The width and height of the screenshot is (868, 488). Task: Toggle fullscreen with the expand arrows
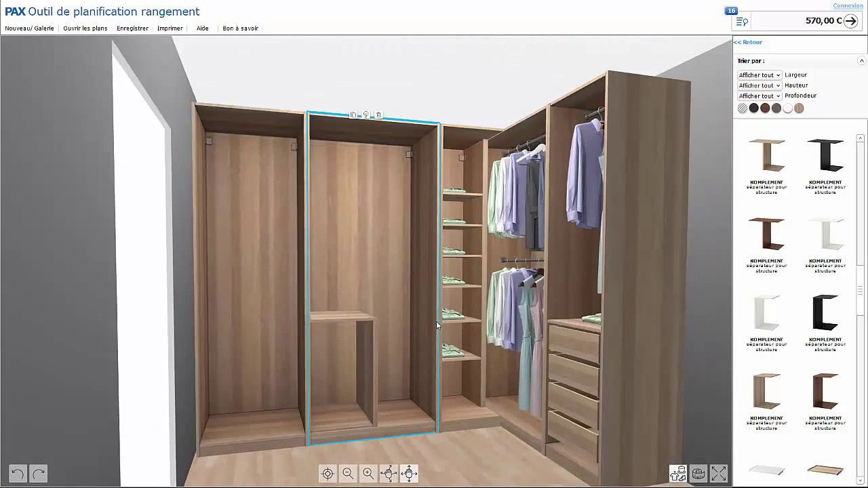719,473
